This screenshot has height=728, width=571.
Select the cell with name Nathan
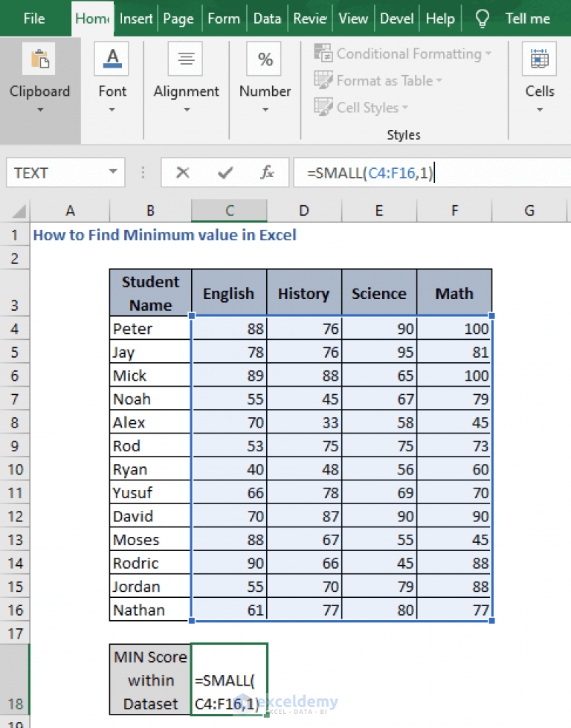pyautogui.click(x=150, y=610)
